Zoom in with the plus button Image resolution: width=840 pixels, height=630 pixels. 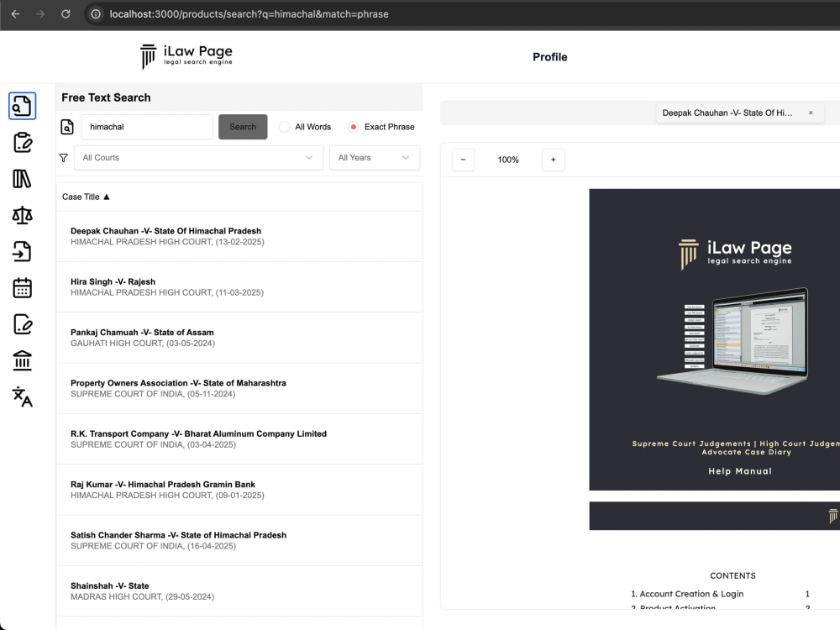(x=554, y=160)
